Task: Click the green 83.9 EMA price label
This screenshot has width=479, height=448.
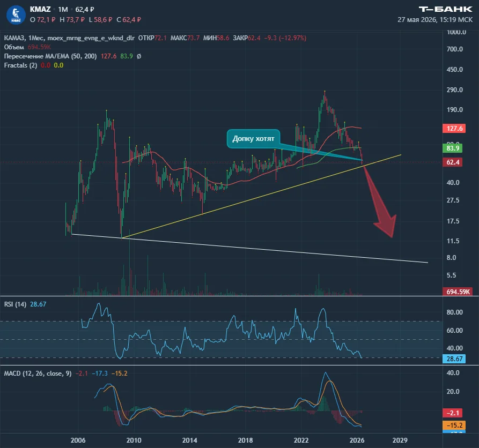Action: coord(452,148)
